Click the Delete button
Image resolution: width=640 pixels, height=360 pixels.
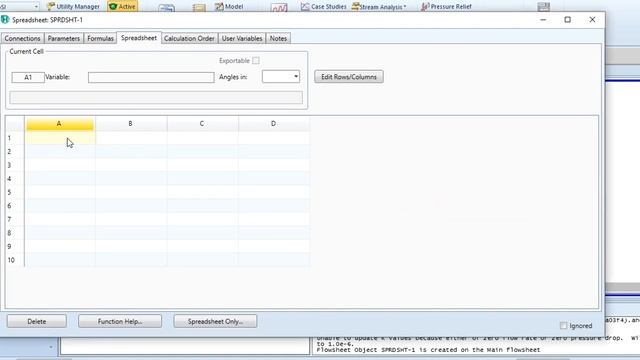tap(37, 321)
